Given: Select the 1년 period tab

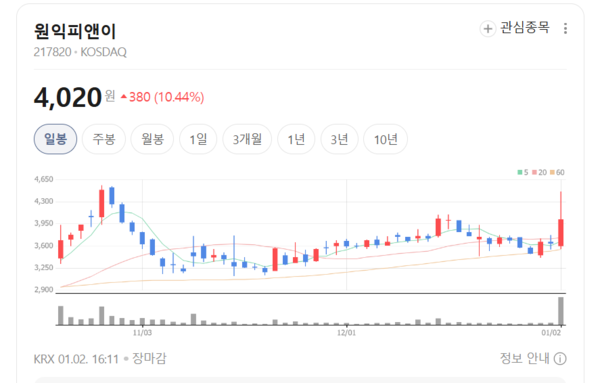Looking at the screenshot, I should coord(296,139).
